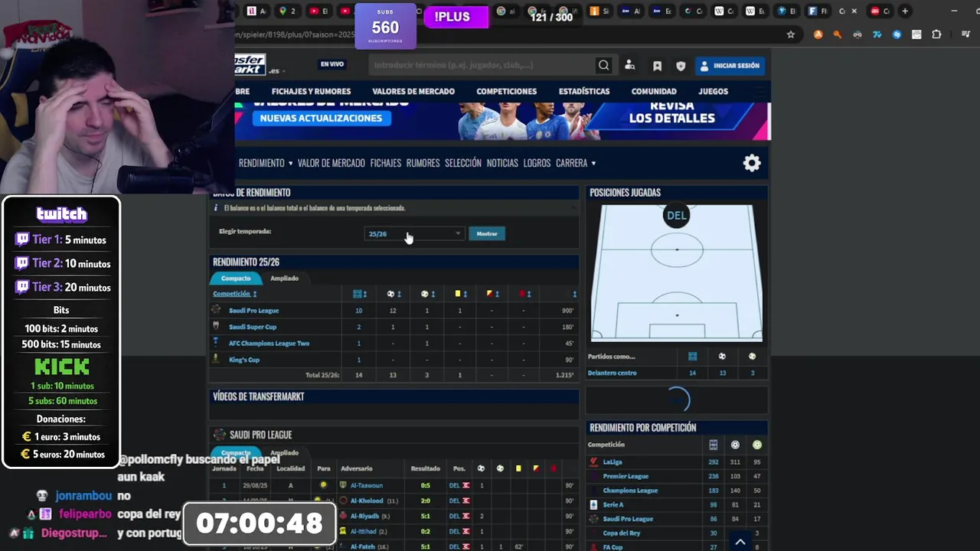Click the Al-Taawoun club crest
Image resolution: width=980 pixels, height=551 pixels.
342,485
